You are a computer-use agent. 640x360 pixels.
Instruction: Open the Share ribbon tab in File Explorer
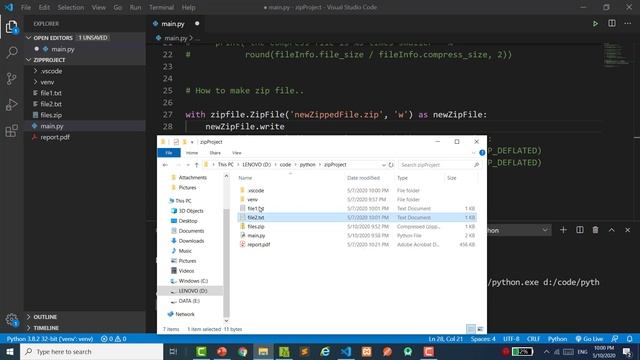click(x=215, y=153)
